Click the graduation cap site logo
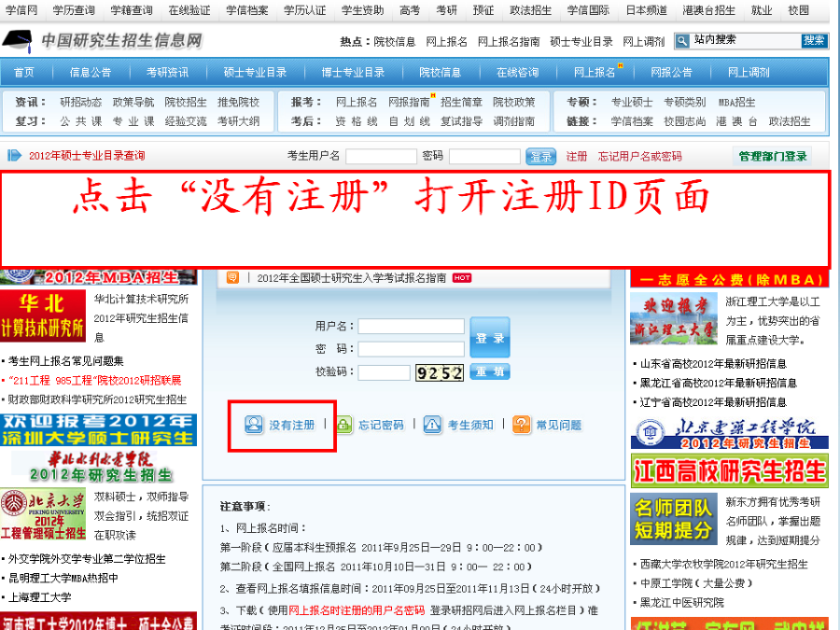 tap(18, 42)
